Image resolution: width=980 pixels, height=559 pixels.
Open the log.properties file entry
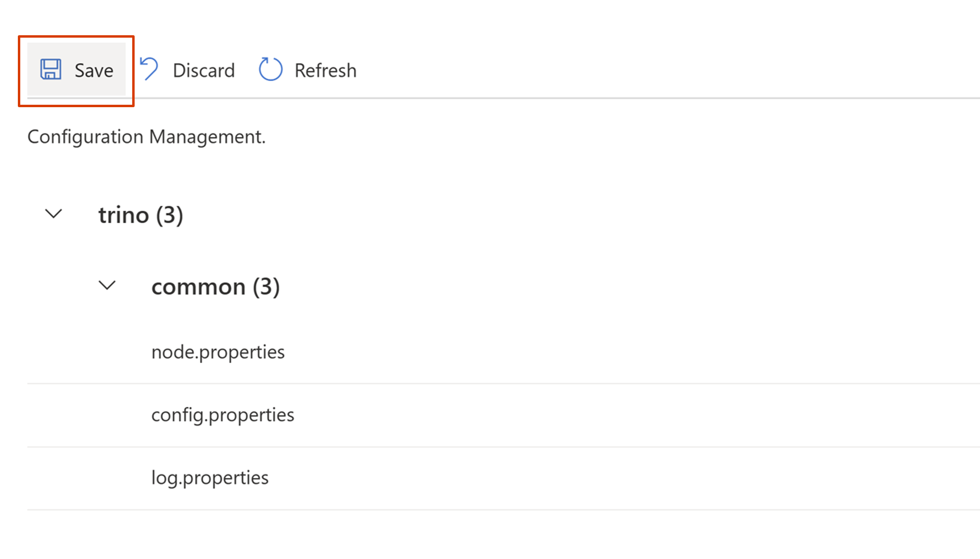(209, 477)
